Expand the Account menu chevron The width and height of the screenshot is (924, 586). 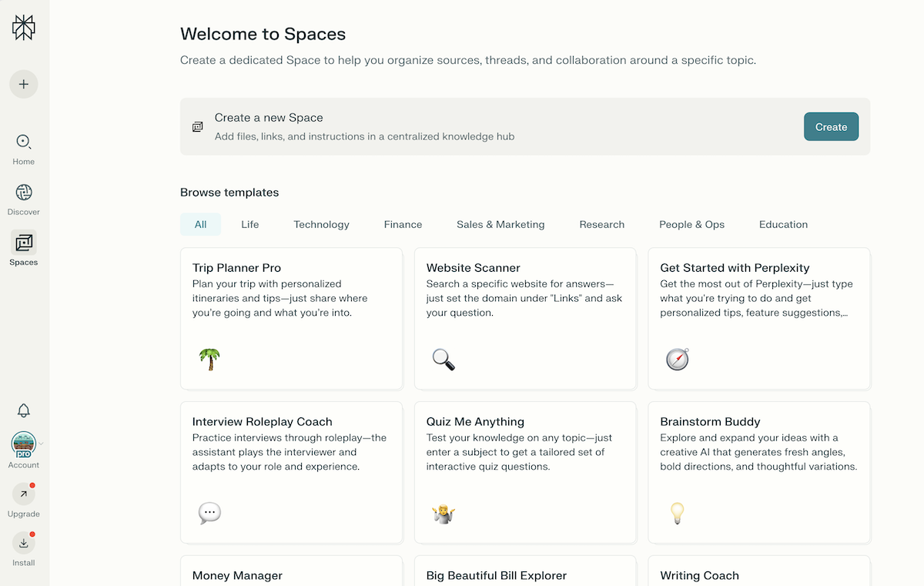coord(42,444)
